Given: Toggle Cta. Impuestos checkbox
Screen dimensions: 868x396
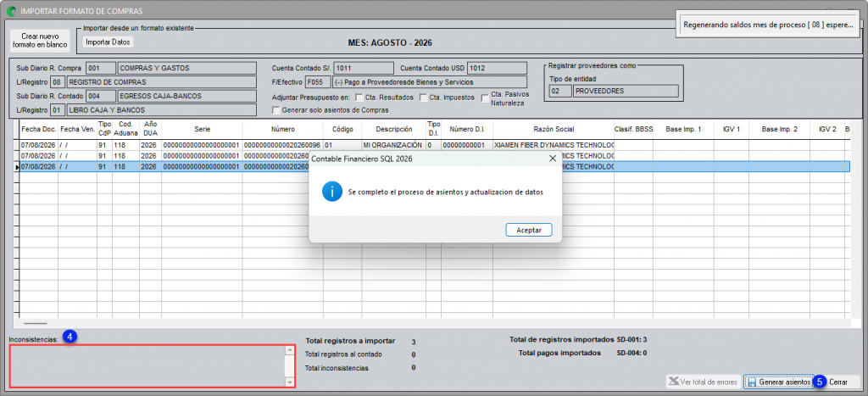Looking at the screenshot, I should click(424, 98).
